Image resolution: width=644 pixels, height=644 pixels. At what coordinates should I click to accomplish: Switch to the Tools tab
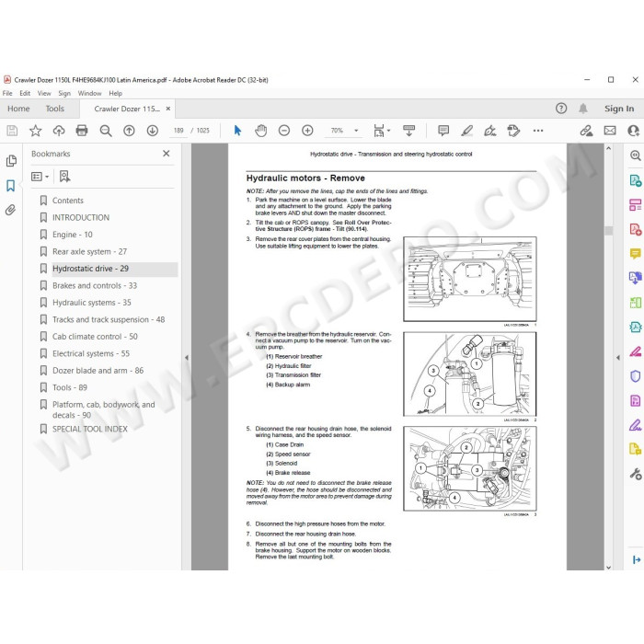(x=54, y=109)
